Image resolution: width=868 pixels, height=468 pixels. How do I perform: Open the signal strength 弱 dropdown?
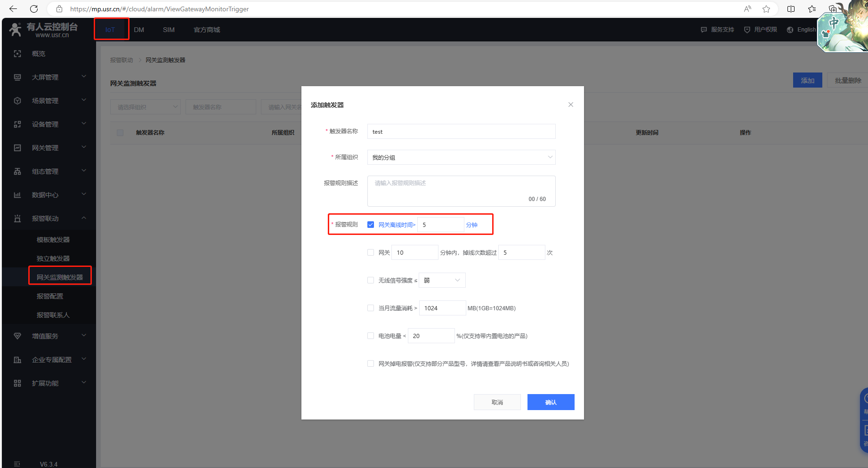[x=442, y=280]
